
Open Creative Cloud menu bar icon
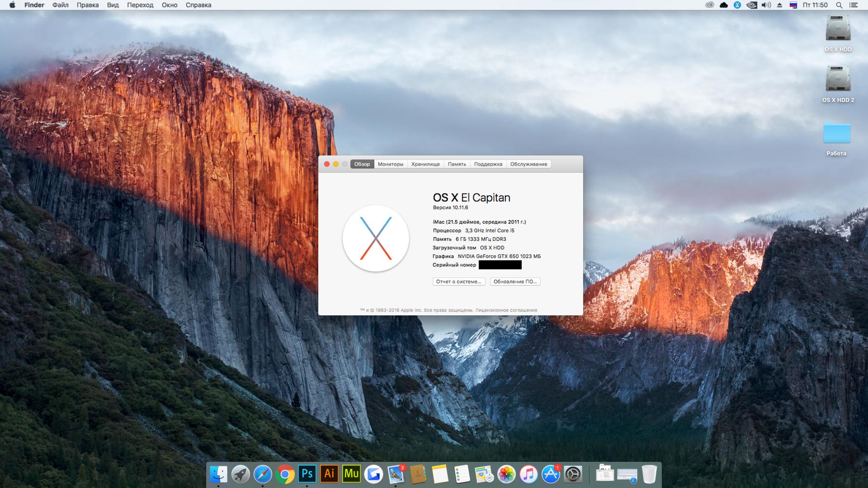pyautogui.click(x=710, y=5)
